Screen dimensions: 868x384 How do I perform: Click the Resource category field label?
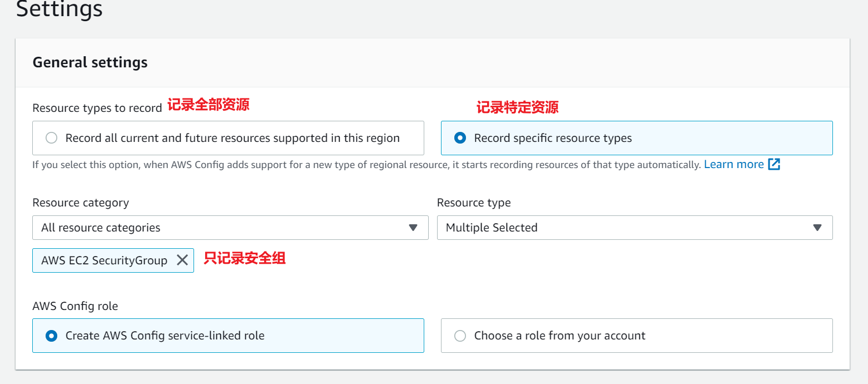[81, 203]
